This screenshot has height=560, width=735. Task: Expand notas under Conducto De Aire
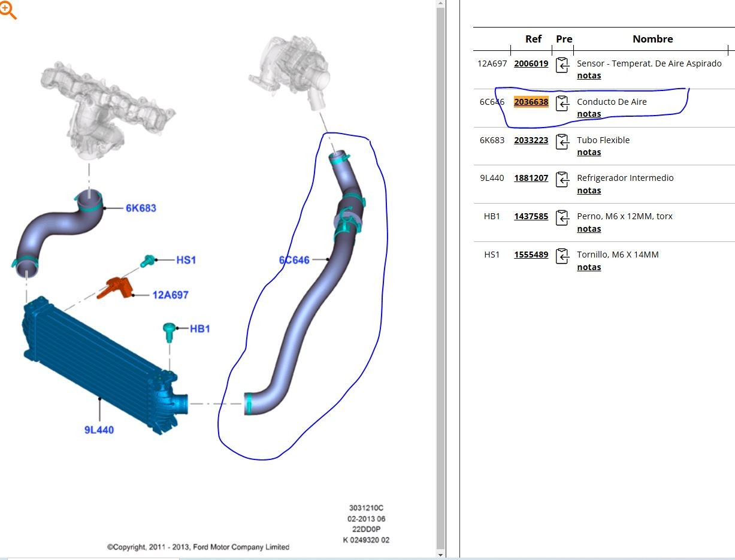pos(588,114)
